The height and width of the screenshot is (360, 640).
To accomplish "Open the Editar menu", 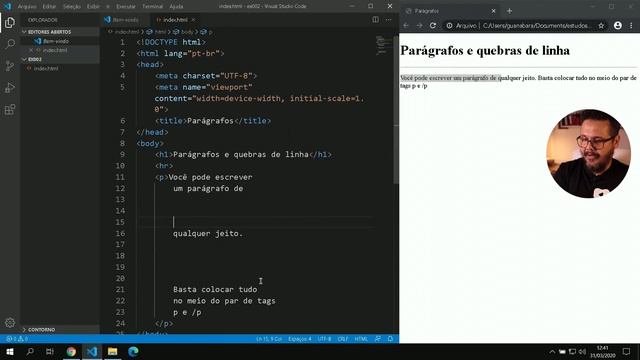I will point(49,7).
